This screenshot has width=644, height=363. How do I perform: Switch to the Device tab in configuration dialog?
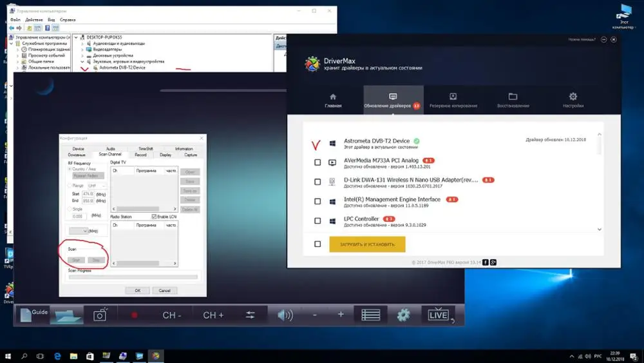78,149
